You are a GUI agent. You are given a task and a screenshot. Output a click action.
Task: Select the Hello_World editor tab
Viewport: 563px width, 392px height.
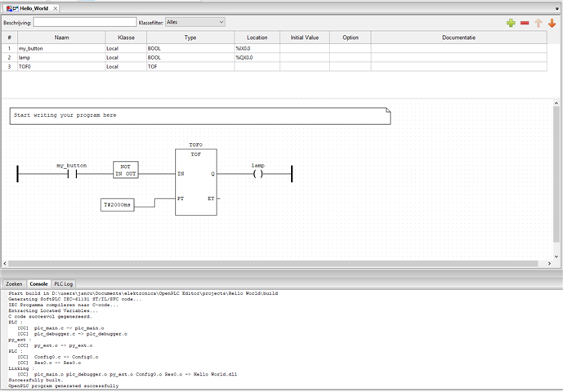tap(32, 8)
